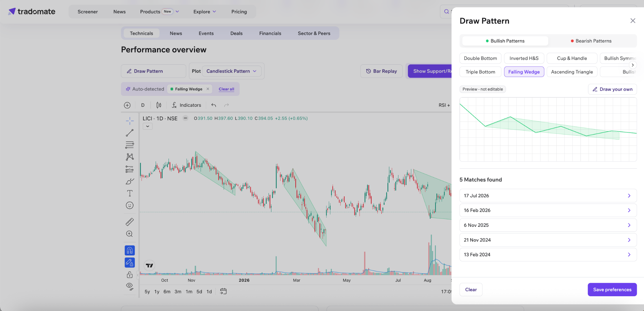Screen dimensions: 644x311
Task: Add a symbol with the plus icon
Action: point(127,105)
